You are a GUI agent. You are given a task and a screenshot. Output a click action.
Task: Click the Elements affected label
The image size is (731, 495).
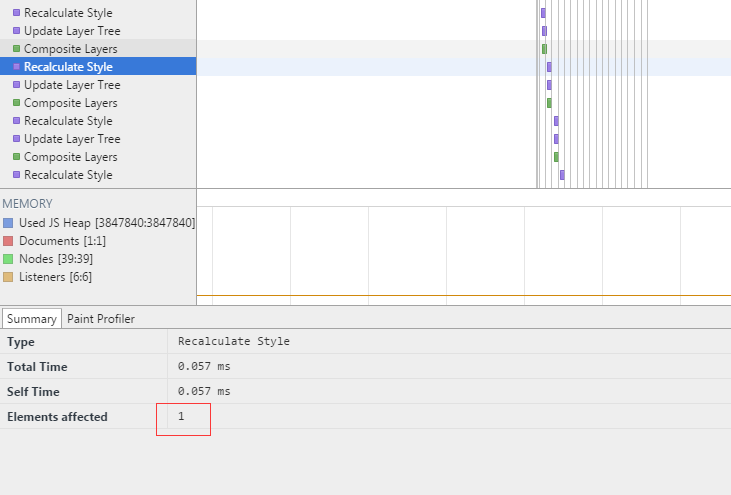(57, 417)
